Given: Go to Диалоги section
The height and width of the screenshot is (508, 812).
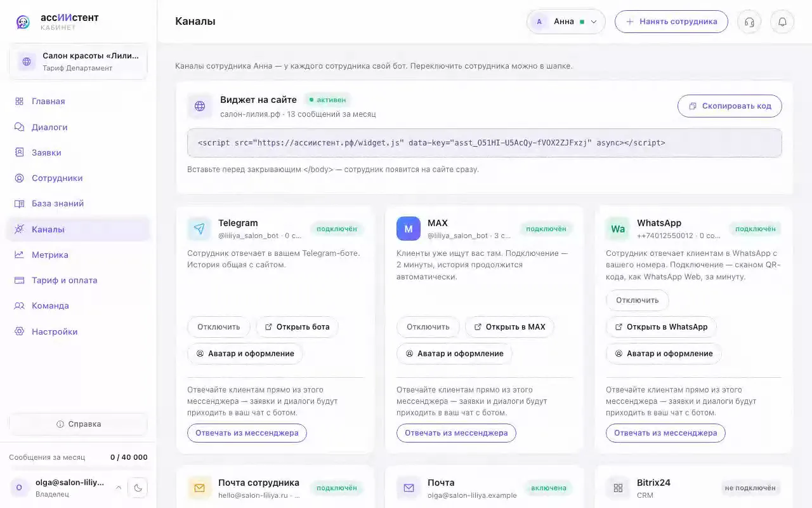Looking at the screenshot, I should click(x=78, y=127).
